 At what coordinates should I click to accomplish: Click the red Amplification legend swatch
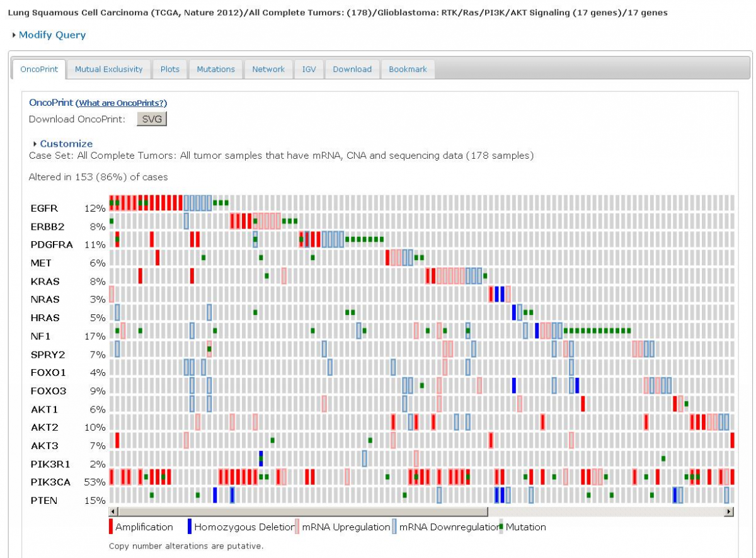112,527
